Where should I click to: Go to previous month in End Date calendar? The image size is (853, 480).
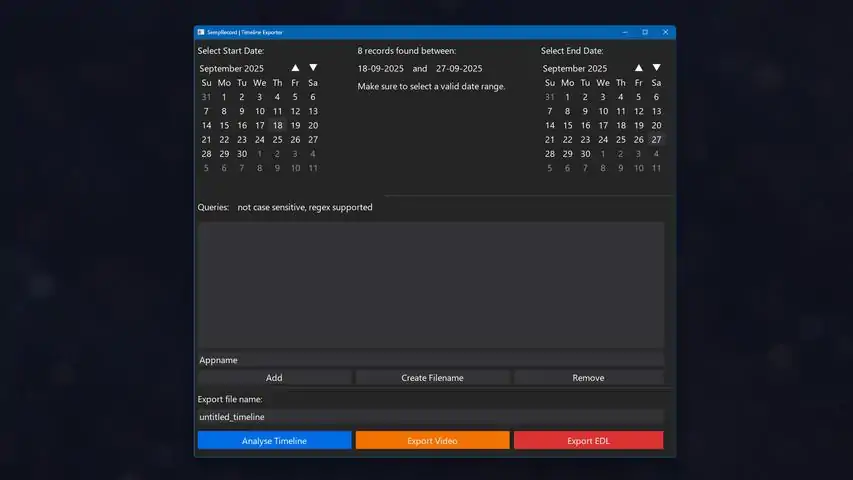[639, 67]
